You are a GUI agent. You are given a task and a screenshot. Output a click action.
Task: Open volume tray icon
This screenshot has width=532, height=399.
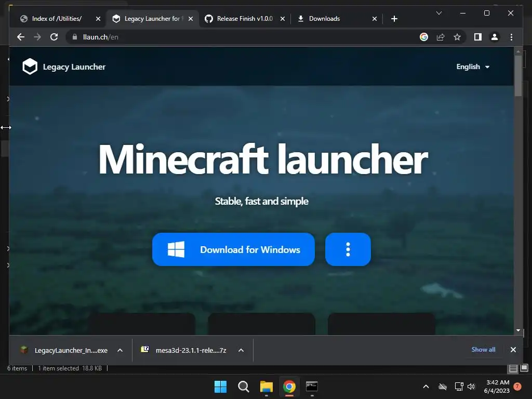(x=471, y=387)
